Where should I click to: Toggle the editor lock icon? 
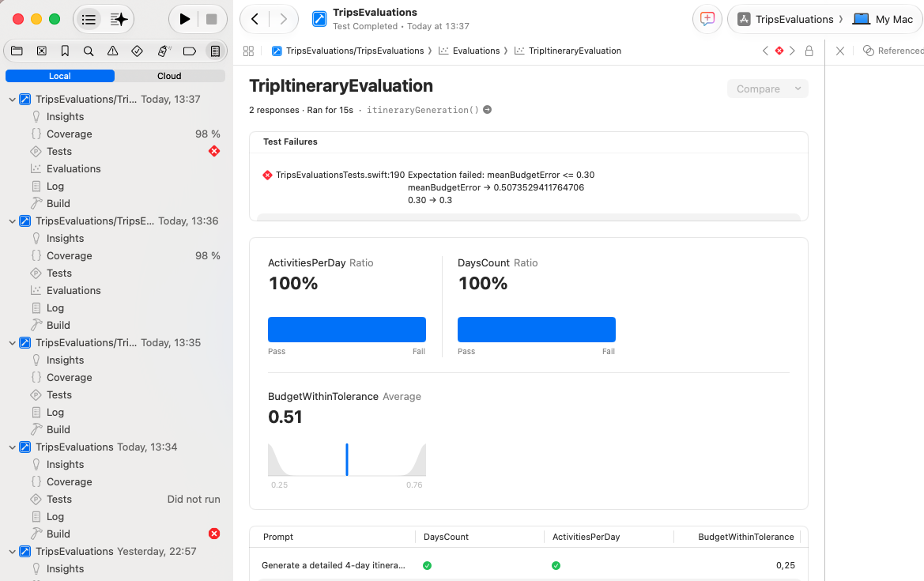[809, 51]
